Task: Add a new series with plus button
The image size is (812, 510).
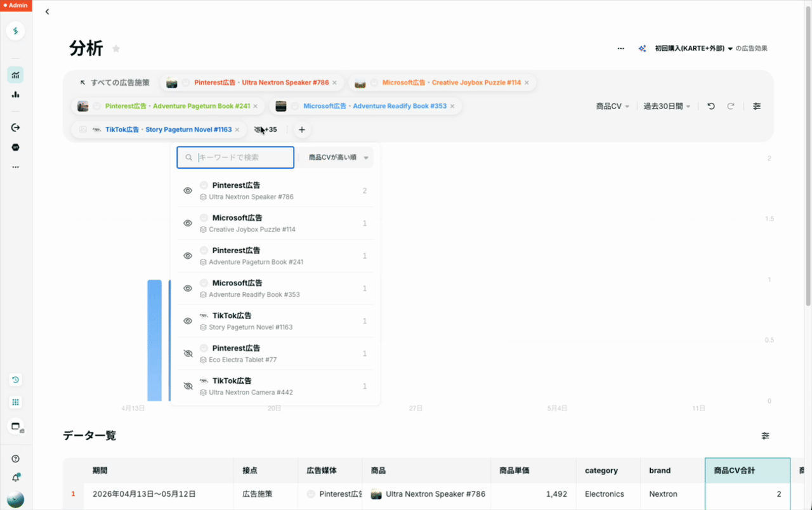Action: tap(302, 129)
